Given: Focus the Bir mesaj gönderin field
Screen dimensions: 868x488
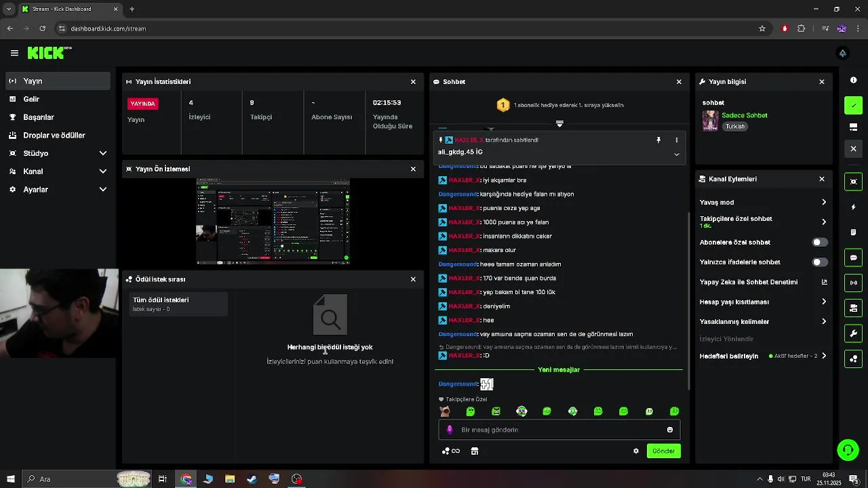Looking at the screenshot, I should [559, 430].
